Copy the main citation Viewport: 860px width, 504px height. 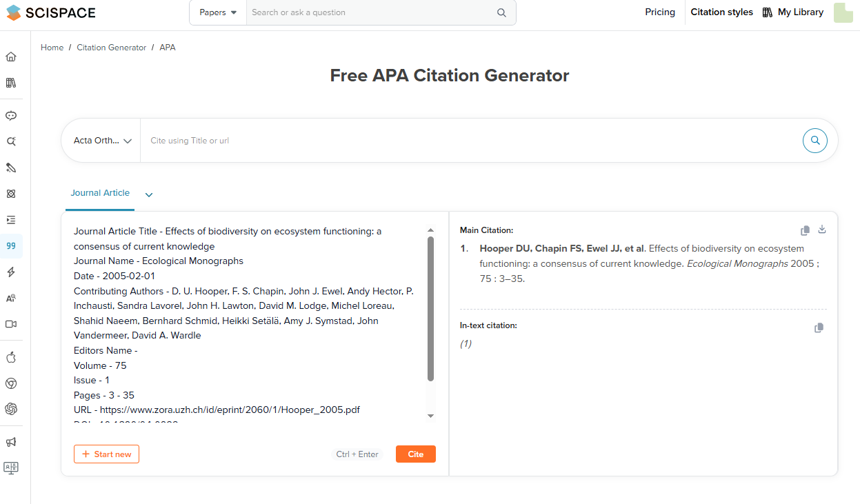[x=805, y=230]
